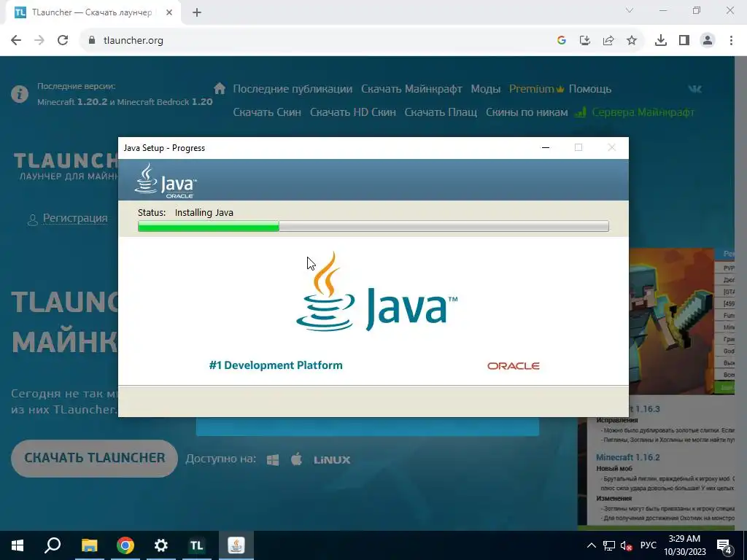
Task: Click the ORACLE logo in Java Setup
Action: pos(513,366)
